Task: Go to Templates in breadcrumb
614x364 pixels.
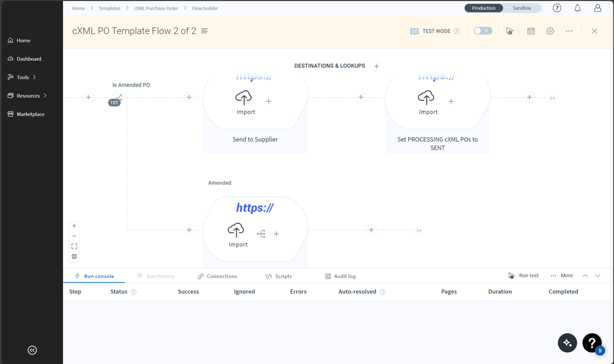Action: tap(109, 8)
